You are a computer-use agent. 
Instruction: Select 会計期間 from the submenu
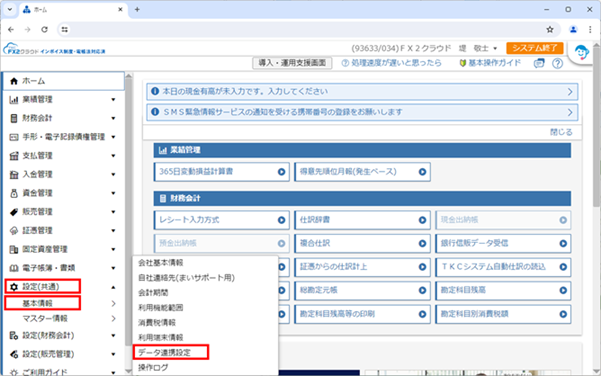[153, 293]
